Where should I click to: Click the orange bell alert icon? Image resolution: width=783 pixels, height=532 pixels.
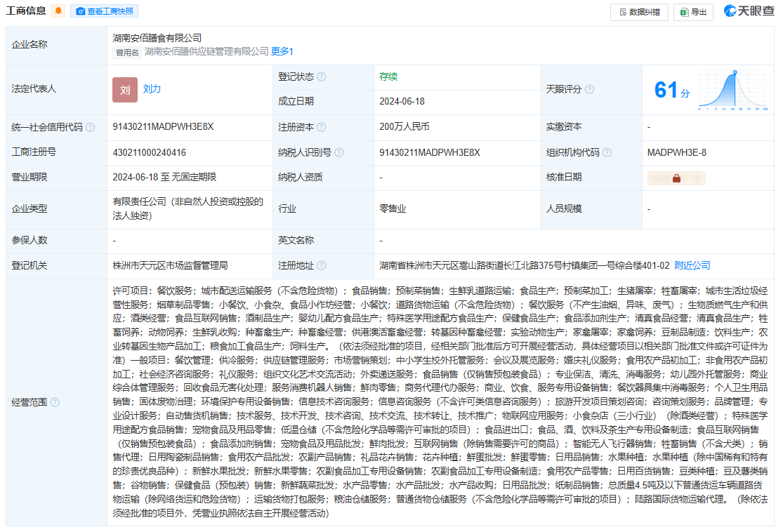point(58,11)
